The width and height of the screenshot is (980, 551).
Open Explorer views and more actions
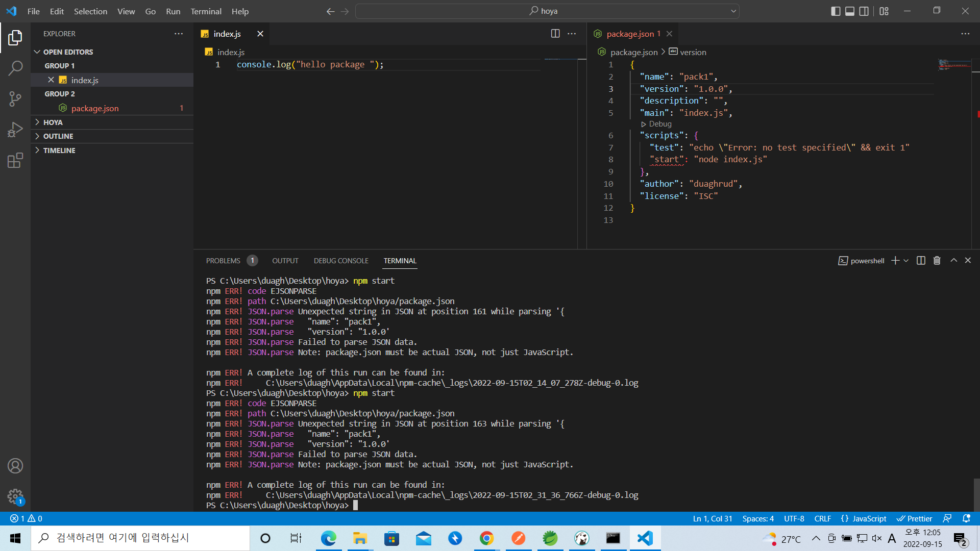(179, 34)
